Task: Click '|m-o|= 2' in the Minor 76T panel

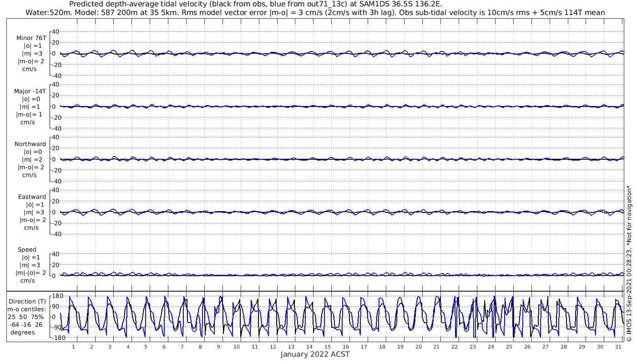Action: click(31, 61)
